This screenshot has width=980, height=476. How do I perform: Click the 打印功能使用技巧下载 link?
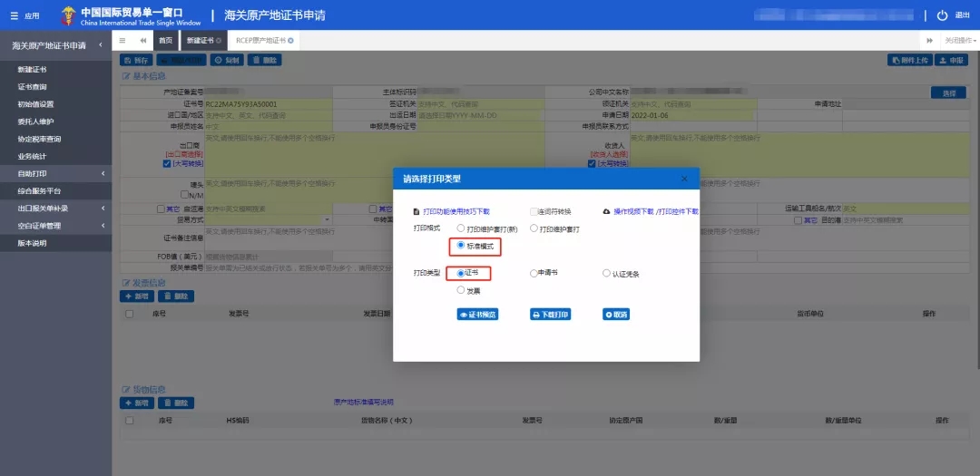coord(456,211)
